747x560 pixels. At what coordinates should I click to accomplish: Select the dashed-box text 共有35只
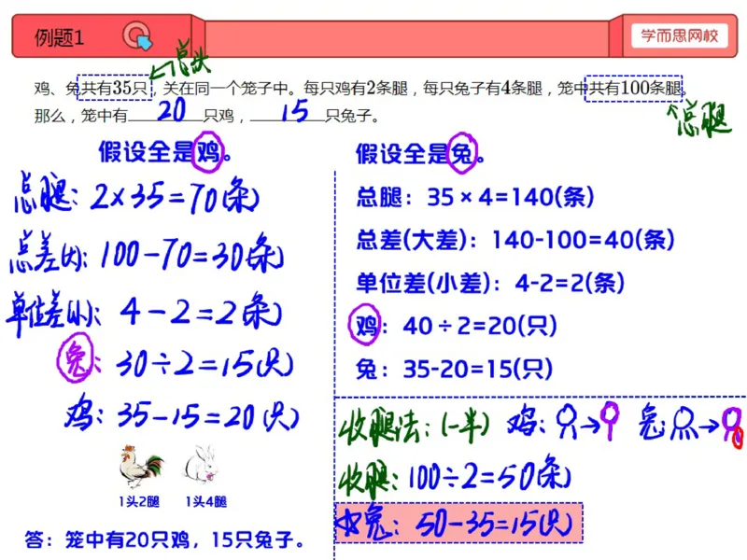[114, 88]
